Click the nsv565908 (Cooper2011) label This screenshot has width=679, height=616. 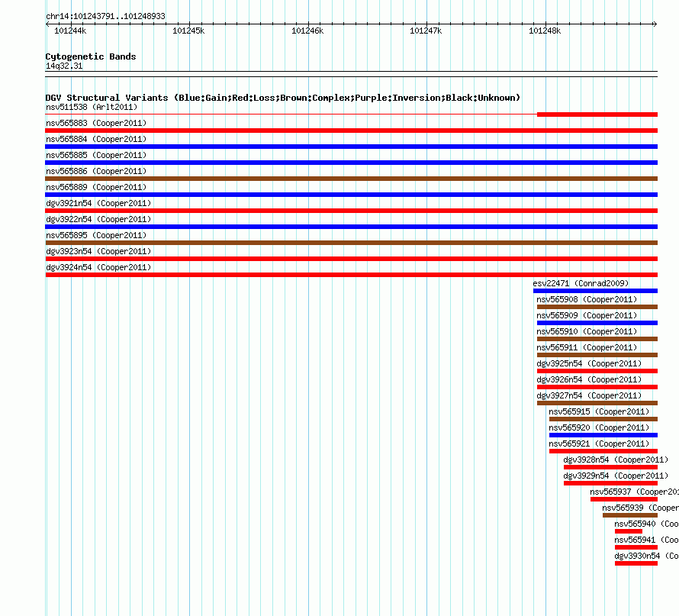587,299
